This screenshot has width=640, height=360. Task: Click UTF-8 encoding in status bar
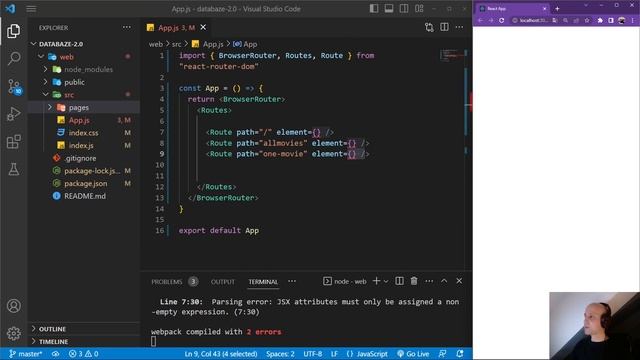pos(313,354)
